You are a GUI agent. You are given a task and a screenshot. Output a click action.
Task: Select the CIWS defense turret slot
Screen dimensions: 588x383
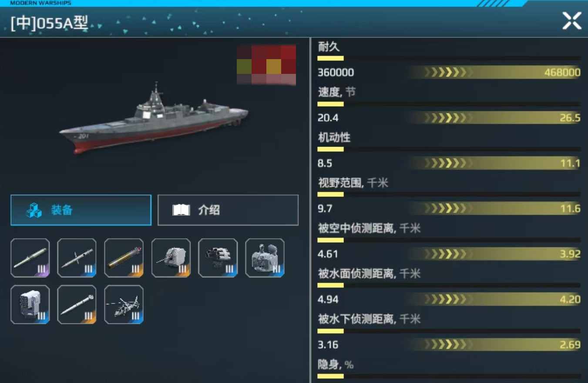[x=265, y=258]
